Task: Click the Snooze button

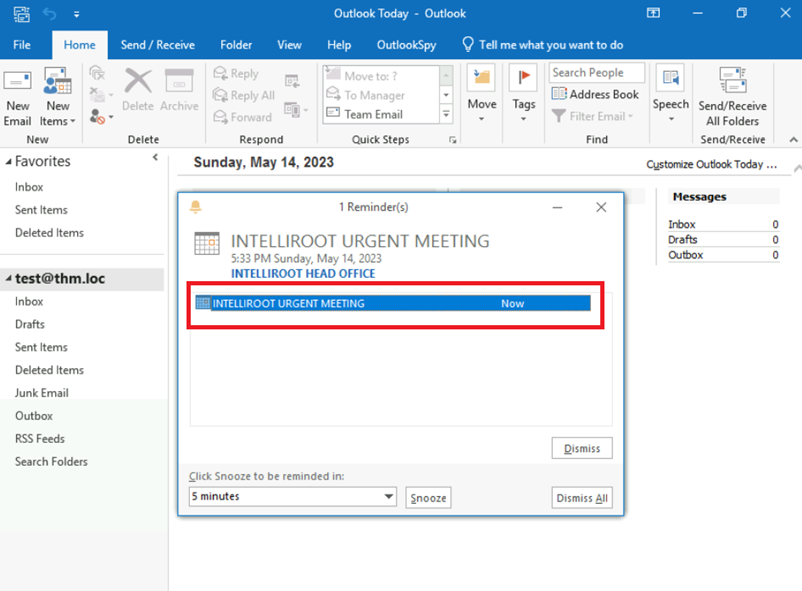Action: [428, 498]
